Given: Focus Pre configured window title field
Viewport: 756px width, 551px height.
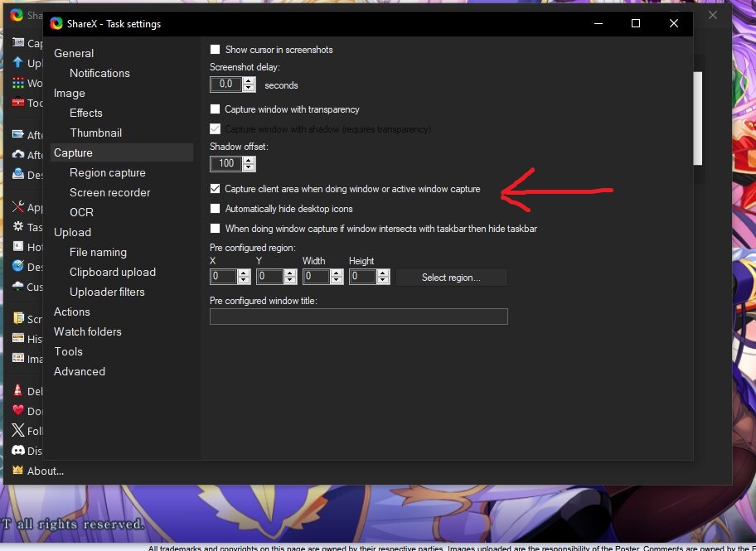Looking at the screenshot, I should 359,317.
